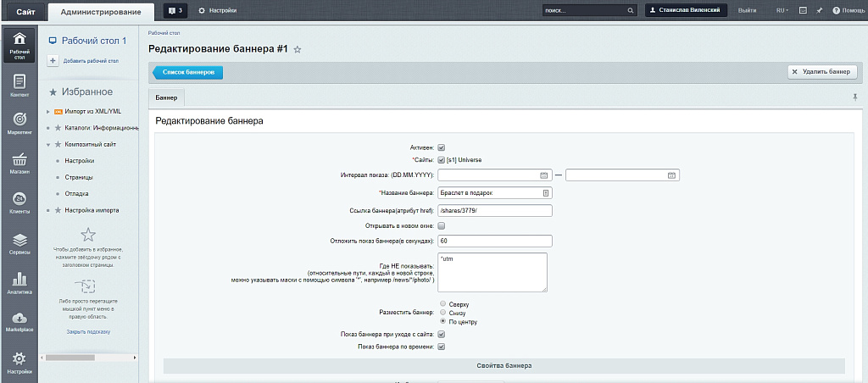Expand the Настройка импорта favorites item
Screen dimensions: 868x383
48,209
